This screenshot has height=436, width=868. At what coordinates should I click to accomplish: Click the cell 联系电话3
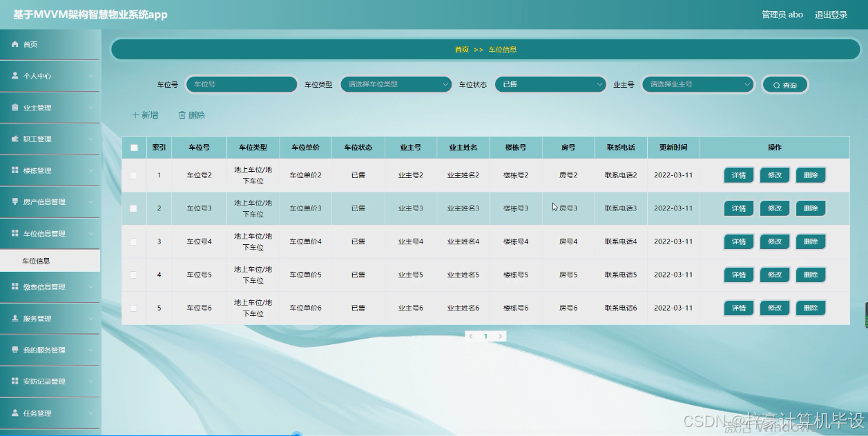point(621,208)
